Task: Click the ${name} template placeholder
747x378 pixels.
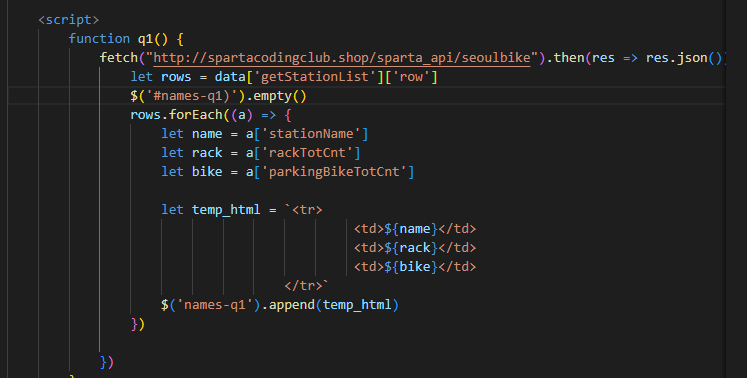Action: tap(411, 229)
